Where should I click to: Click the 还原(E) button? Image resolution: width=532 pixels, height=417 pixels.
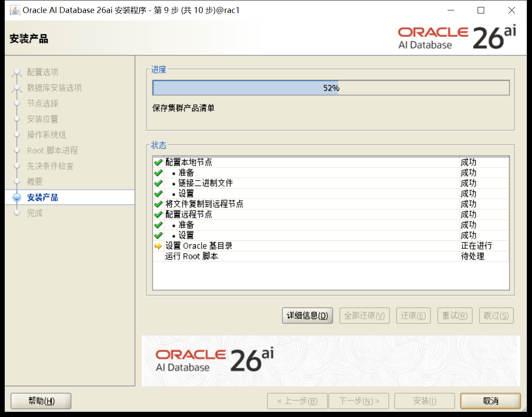pos(413,316)
